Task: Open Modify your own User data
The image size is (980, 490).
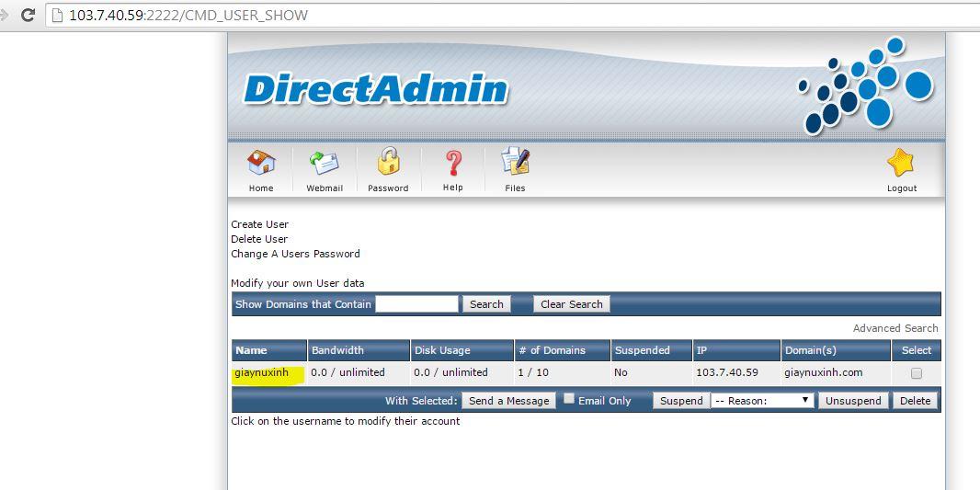Action: coord(298,283)
